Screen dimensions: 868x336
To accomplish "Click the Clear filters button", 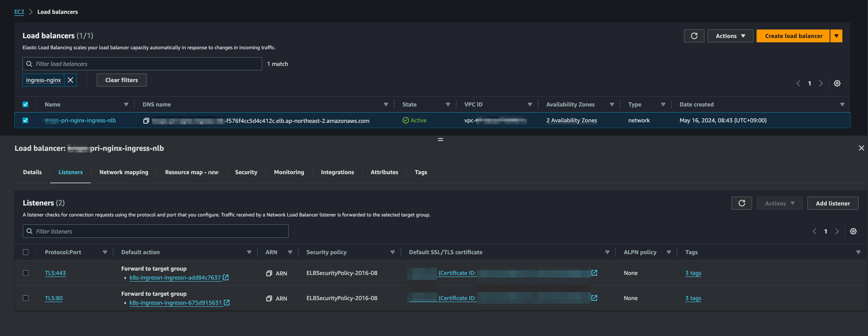I will (121, 79).
